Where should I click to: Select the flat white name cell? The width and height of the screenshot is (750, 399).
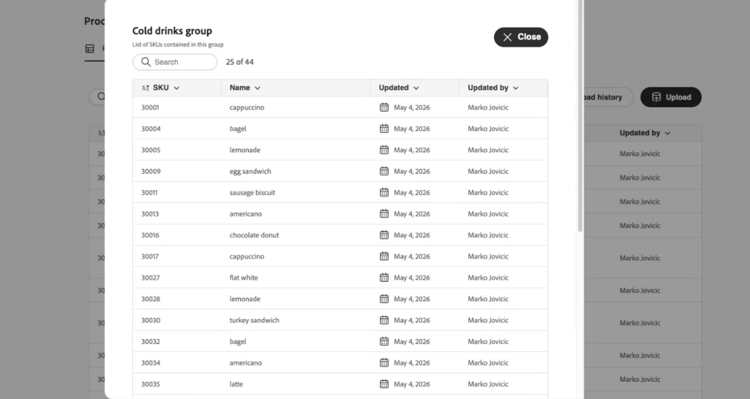tap(243, 277)
